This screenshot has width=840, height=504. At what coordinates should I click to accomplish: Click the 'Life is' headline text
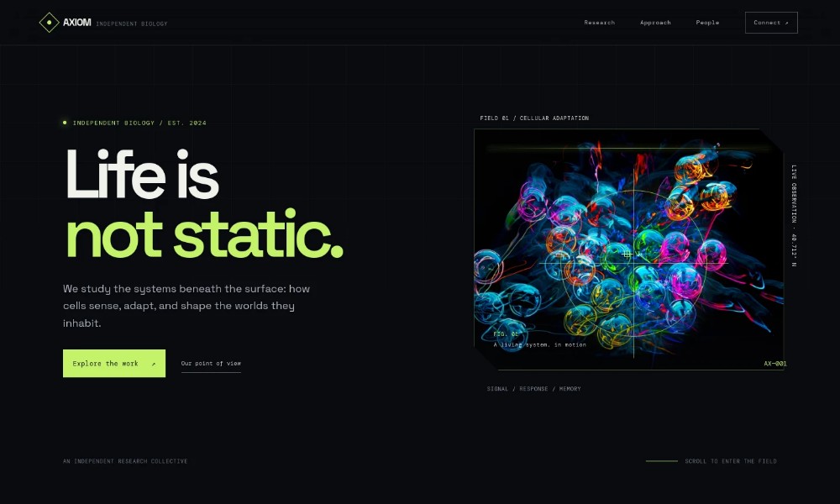coord(142,174)
